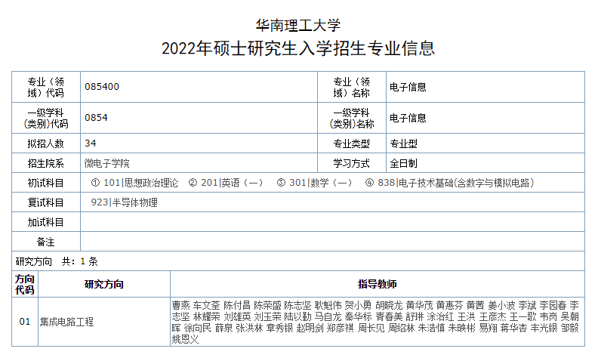This screenshot has width=598, height=364.
Task: Select the code value 0854
Action: [x=96, y=118]
